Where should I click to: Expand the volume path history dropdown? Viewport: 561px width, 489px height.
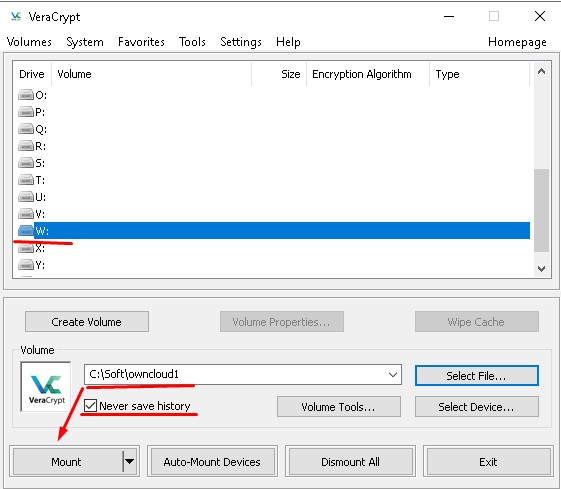click(393, 375)
